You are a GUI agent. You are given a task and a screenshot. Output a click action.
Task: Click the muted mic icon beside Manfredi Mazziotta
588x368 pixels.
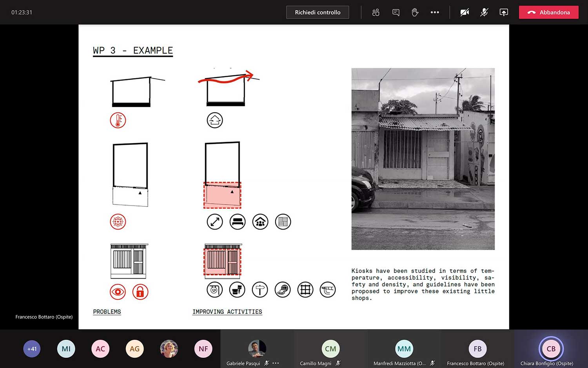point(432,363)
